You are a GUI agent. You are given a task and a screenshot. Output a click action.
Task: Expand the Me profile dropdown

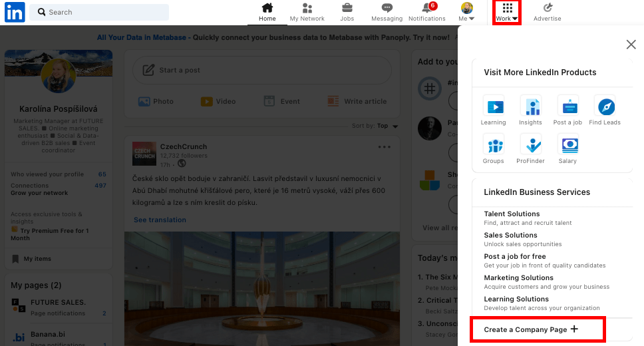(467, 12)
